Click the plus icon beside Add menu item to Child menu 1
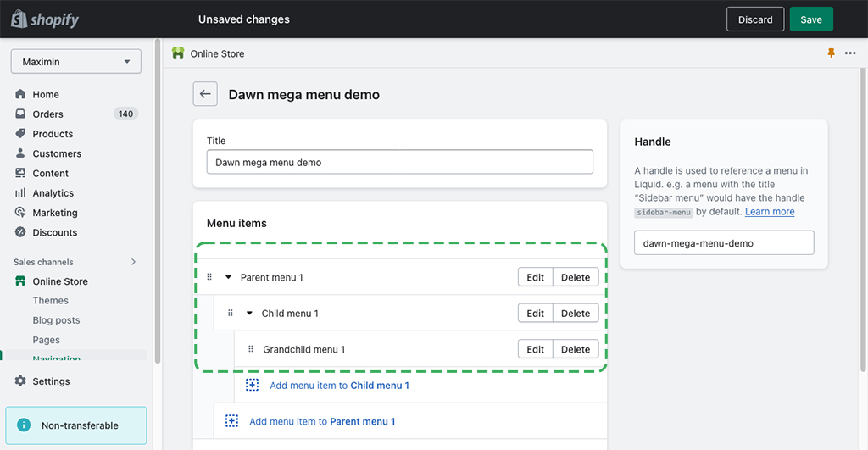 252,386
